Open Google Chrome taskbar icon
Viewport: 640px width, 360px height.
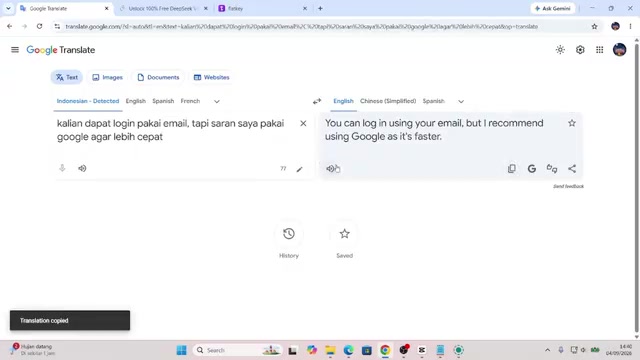[385, 350]
